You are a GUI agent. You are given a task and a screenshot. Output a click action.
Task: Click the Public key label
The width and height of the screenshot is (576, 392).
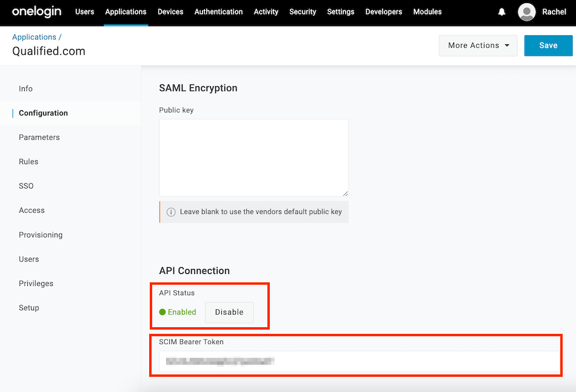[x=176, y=110]
